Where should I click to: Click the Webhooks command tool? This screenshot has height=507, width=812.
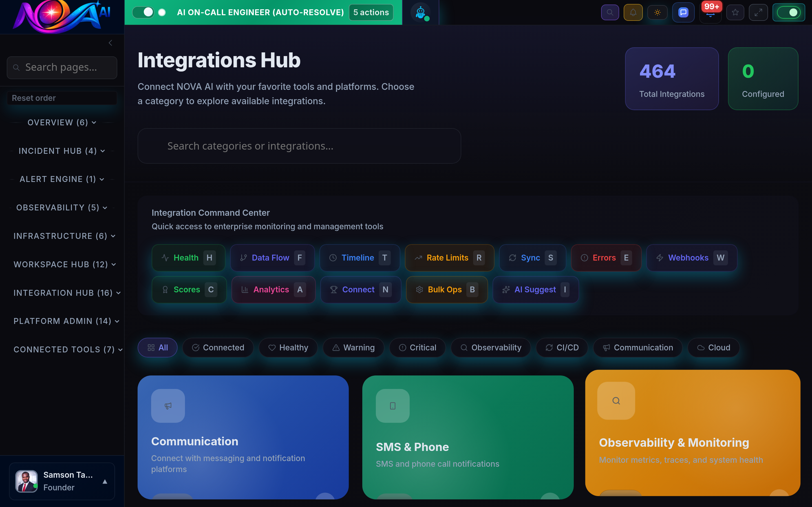[x=691, y=257]
